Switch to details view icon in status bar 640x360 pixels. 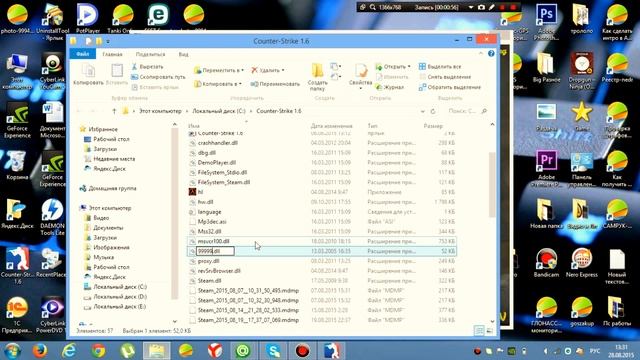[480, 331]
